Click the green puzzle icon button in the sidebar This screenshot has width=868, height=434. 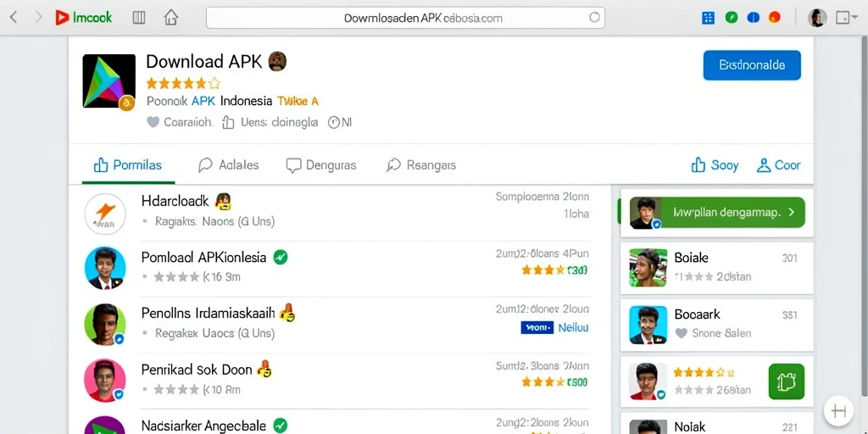coord(787,382)
